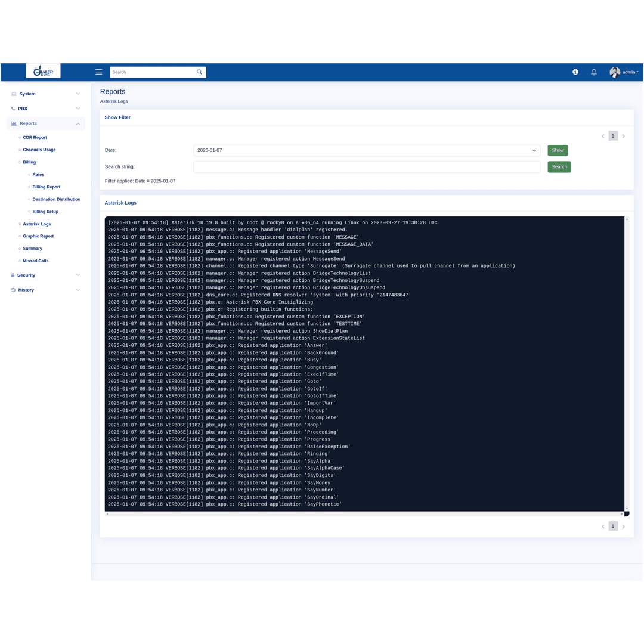This screenshot has width=644, height=644.
Task: Open the info icon in top bar
Action: (x=575, y=72)
